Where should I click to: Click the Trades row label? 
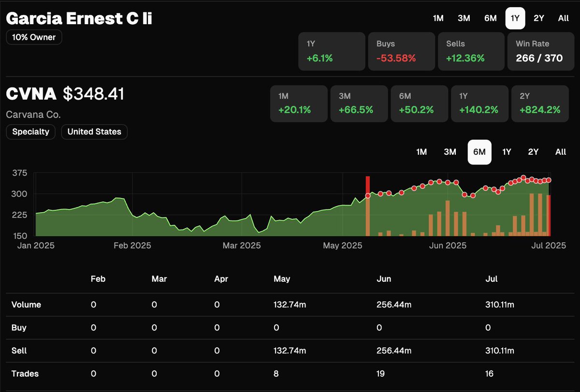25,374
